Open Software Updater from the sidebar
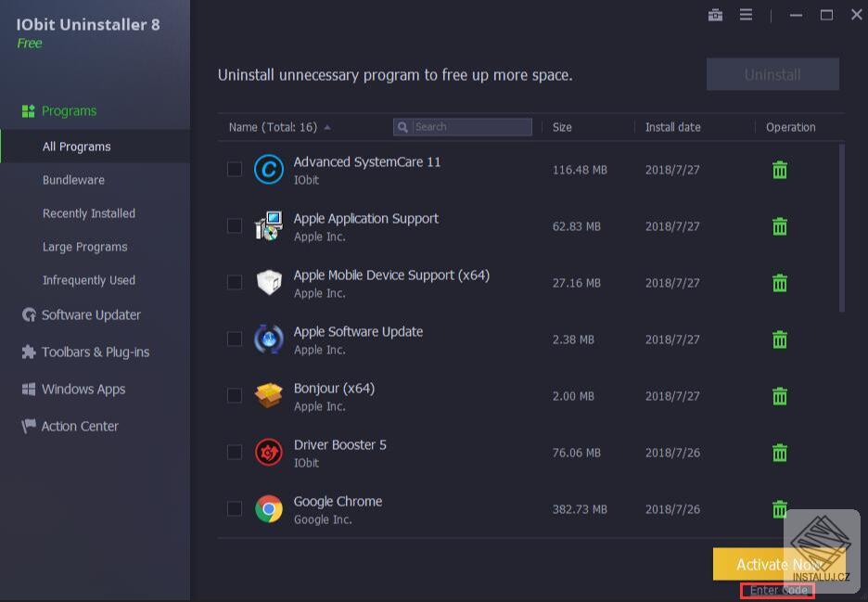Screen dimensions: 868x602 tap(91, 314)
